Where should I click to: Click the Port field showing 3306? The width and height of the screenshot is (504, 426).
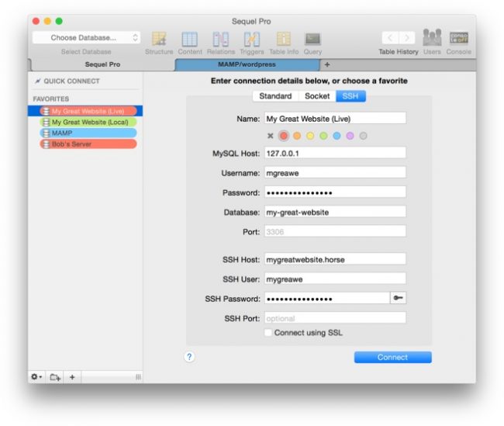click(x=335, y=232)
